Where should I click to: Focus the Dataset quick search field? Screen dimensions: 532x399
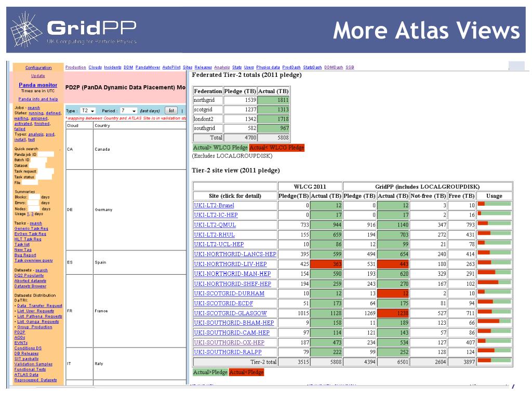click(x=37, y=166)
